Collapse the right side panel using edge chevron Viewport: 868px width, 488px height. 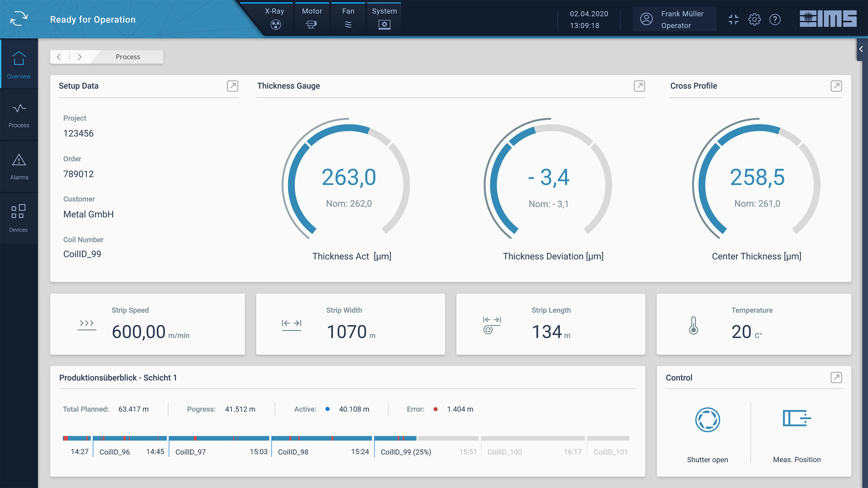point(861,50)
